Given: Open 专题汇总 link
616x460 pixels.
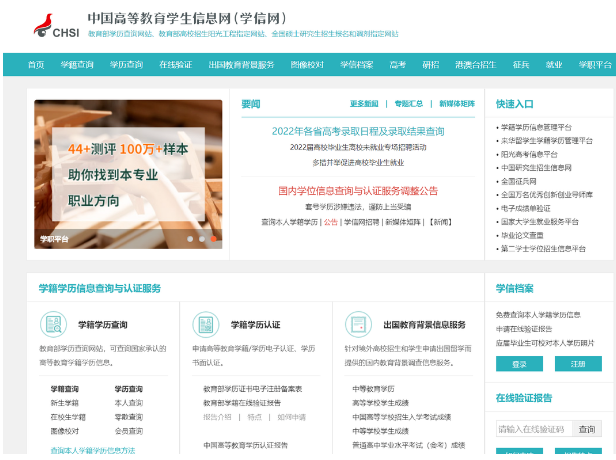Looking at the screenshot, I should coord(409,104).
